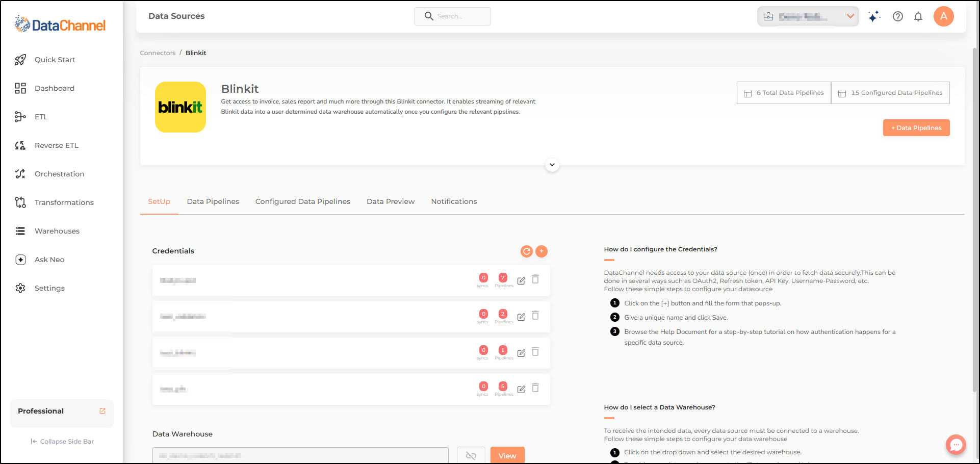Viewport: 980px width, 464px height.
Task: Click '15 Configured Data Pipelines' stat
Action: coord(890,93)
